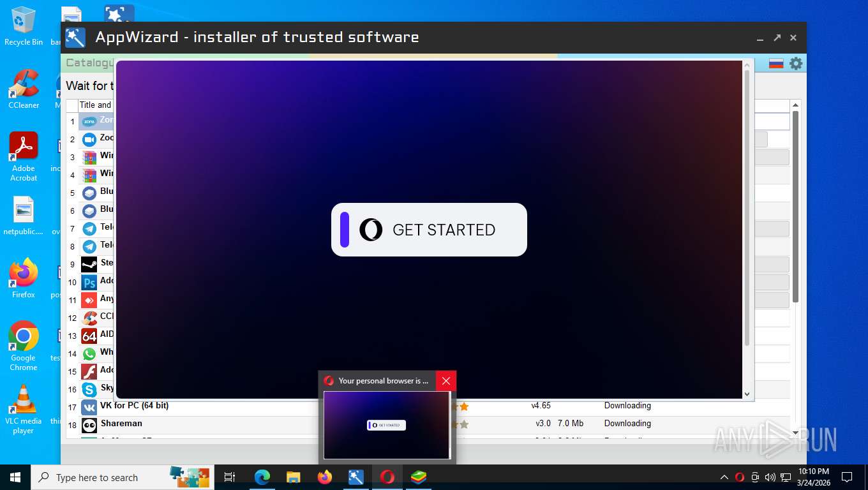Open VLC media player desktop shortcut
The image size is (868, 490).
pyautogui.click(x=24, y=409)
